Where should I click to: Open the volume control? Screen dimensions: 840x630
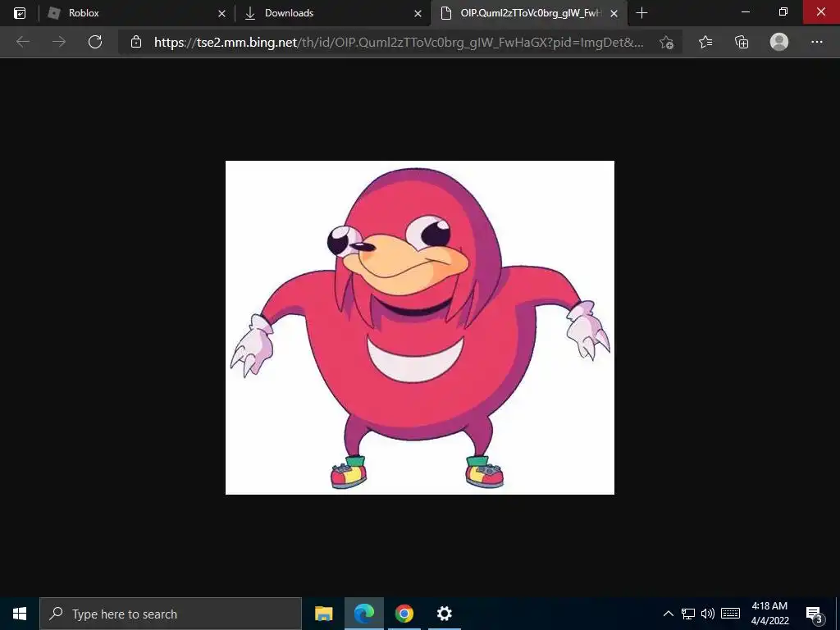click(x=708, y=614)
